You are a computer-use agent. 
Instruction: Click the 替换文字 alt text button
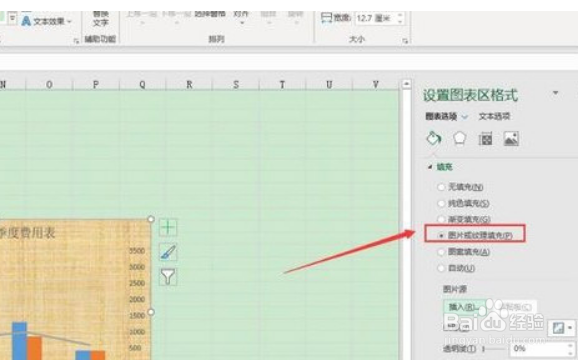tap(100, 18)
